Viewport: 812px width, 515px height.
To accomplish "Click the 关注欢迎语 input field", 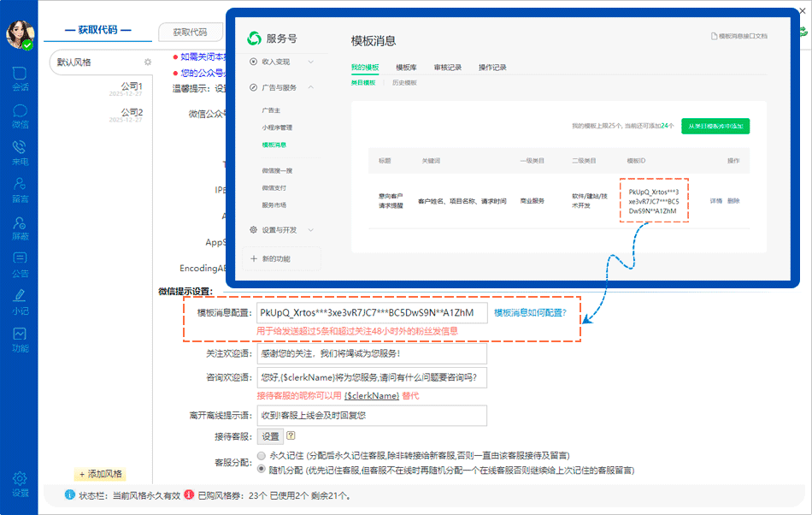I will pos(372,353).
